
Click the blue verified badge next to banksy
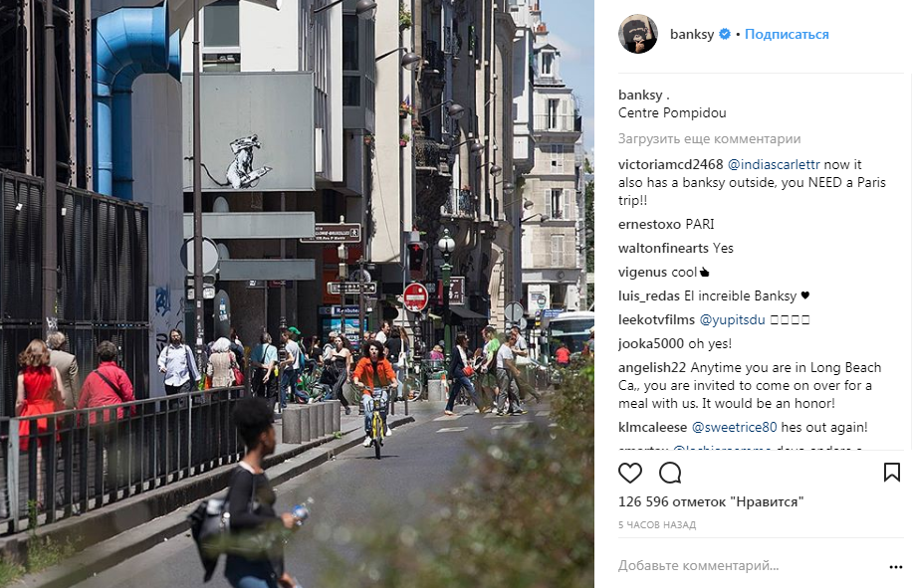pyautogui.click(x=725, y=34)
